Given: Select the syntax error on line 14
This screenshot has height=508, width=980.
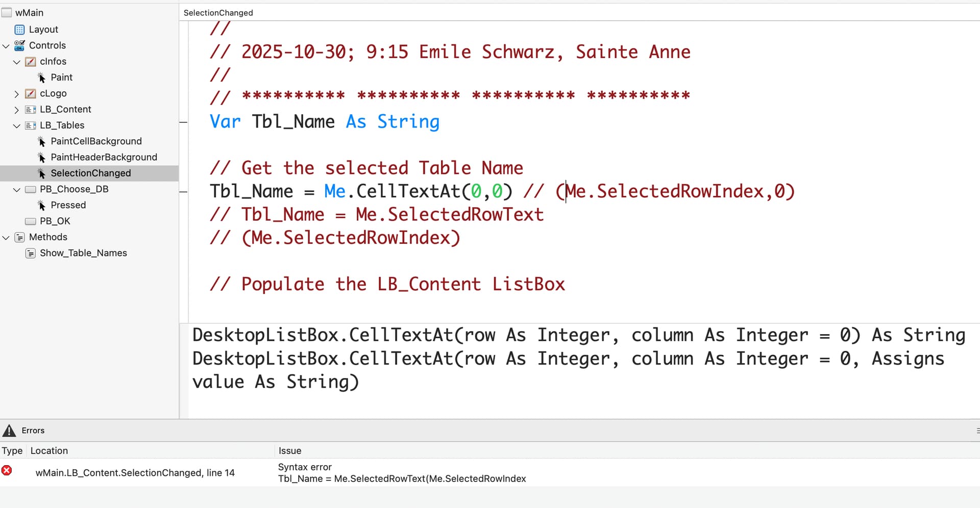Looking at the screenshot, I should [135, 473].
